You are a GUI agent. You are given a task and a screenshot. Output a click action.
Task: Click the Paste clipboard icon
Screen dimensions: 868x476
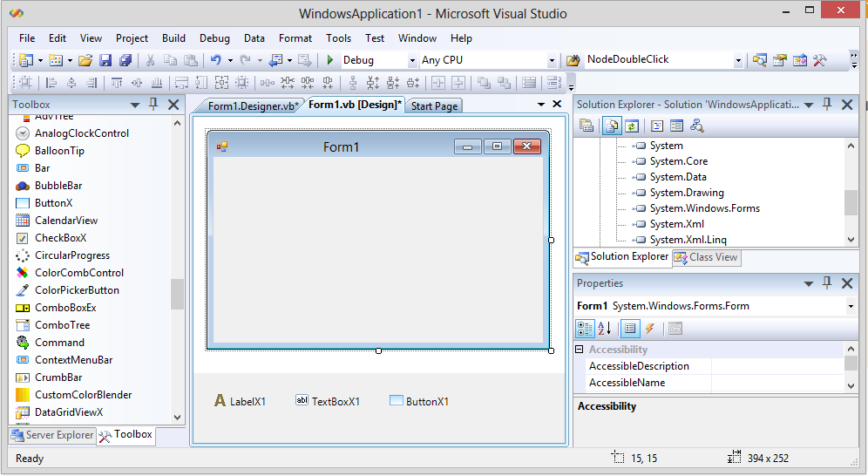tap(191, 60)
